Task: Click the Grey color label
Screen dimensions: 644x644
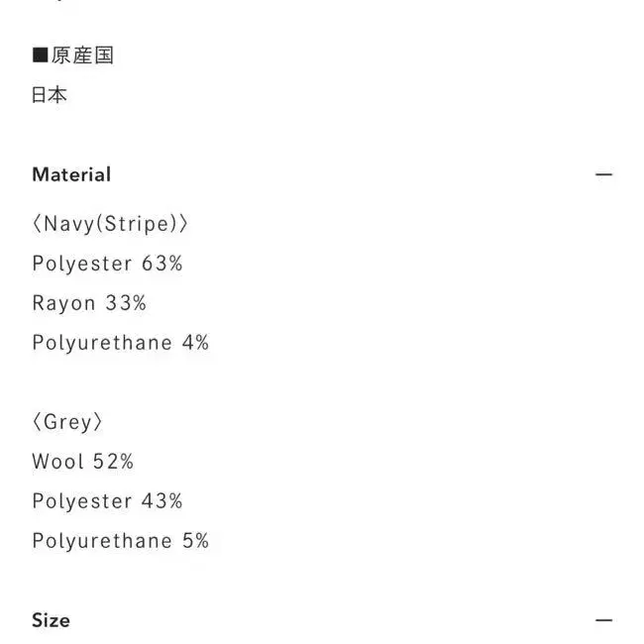Action: pos(67,422)
